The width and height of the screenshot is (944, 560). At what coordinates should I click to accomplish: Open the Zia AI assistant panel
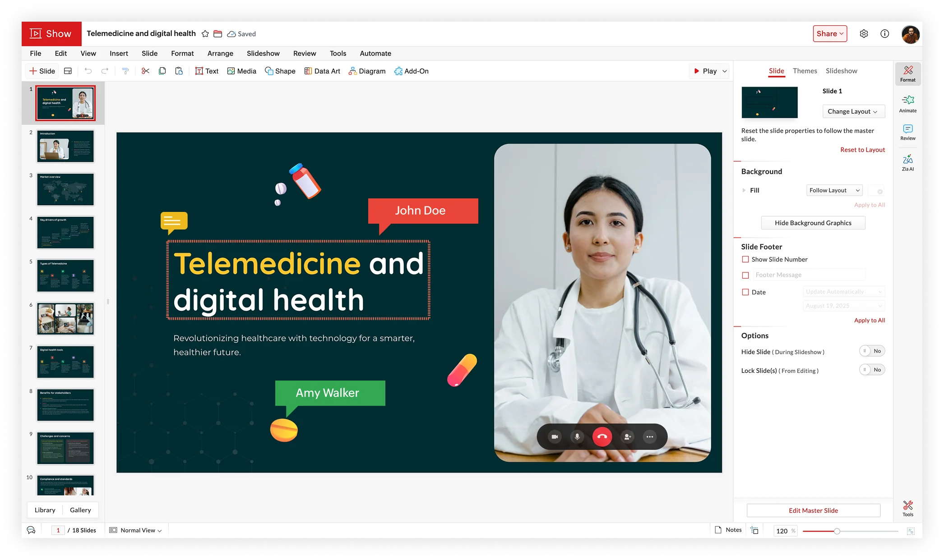(908, 162)
